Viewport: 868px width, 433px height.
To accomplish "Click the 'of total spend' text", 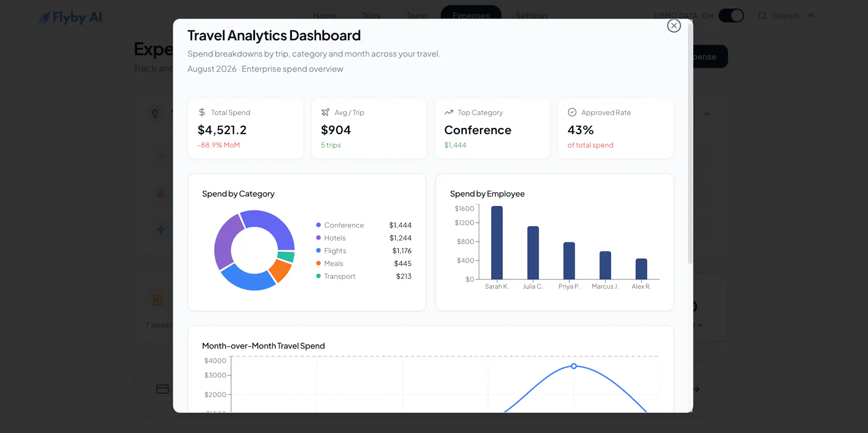I will coord(590,145).
